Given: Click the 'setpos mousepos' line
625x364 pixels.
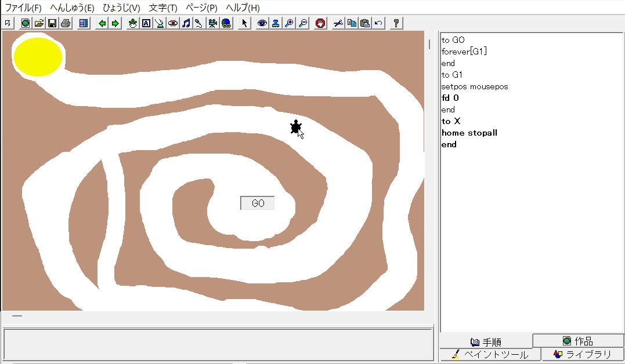Looking at the screenshot, I should [x=474, y=86].
